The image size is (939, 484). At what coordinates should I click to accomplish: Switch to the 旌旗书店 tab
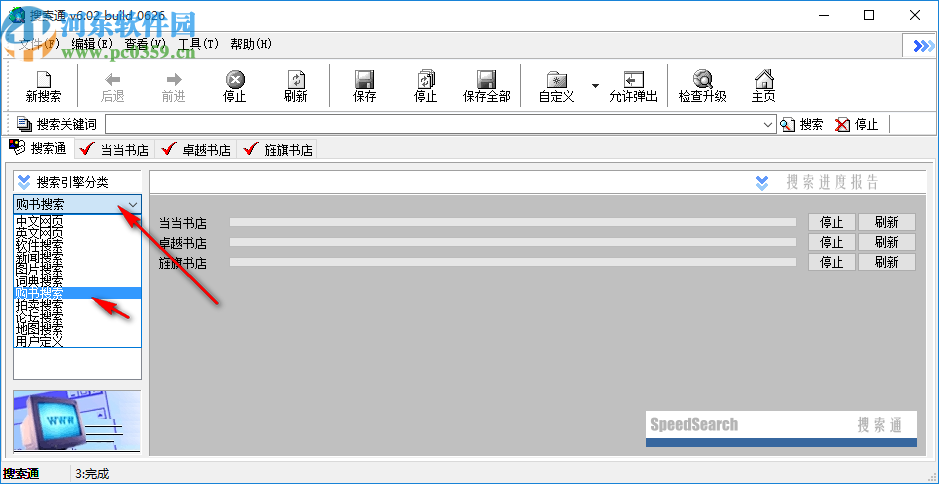tap(278, 150)
